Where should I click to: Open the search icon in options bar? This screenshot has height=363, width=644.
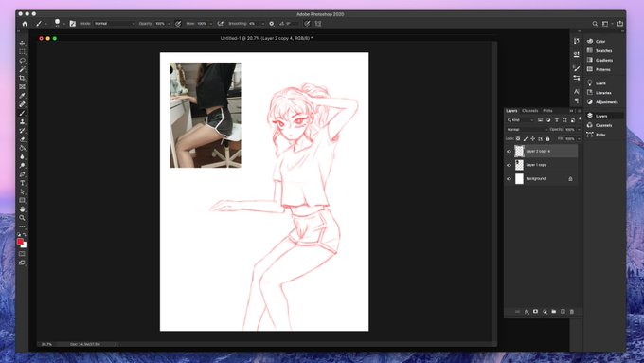pos(595,24)
